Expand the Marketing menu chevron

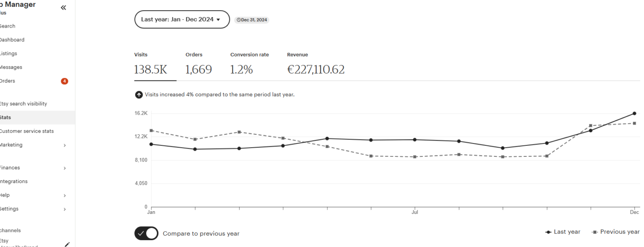pos(64,145)
